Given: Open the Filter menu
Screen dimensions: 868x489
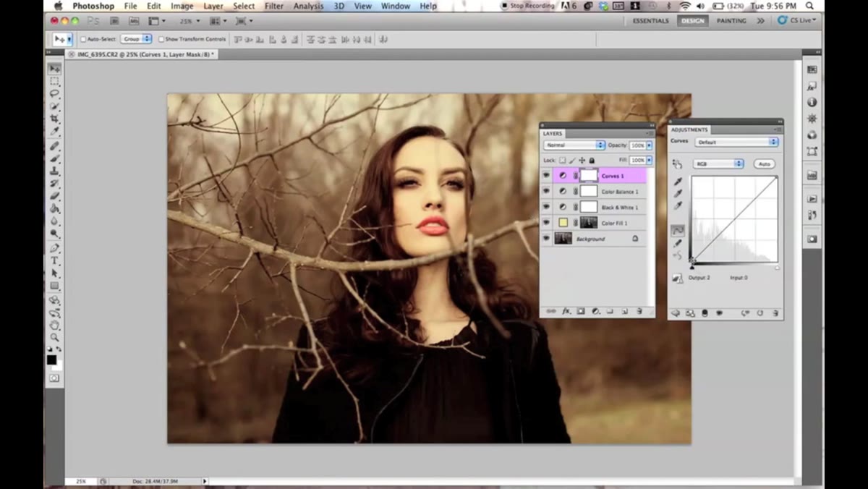Looking at the screenshot, I should click(x=274, y=6).
